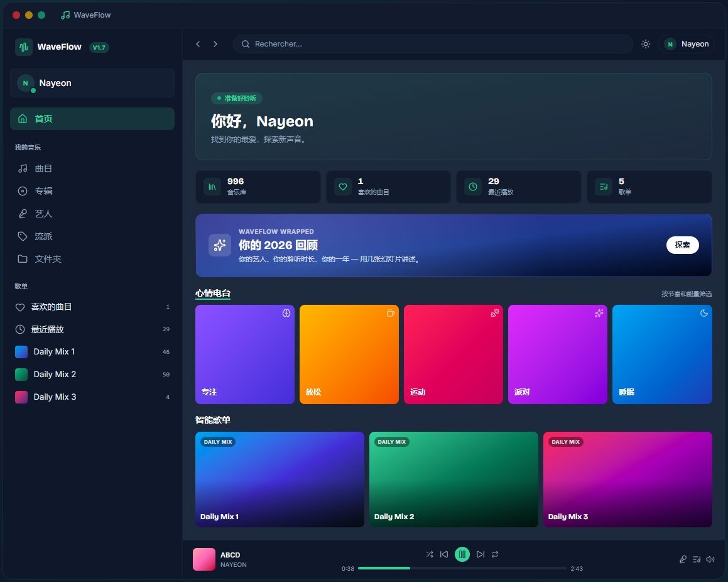Open the Daily Mix 2 smart playlist card

(x=454, y=480)
